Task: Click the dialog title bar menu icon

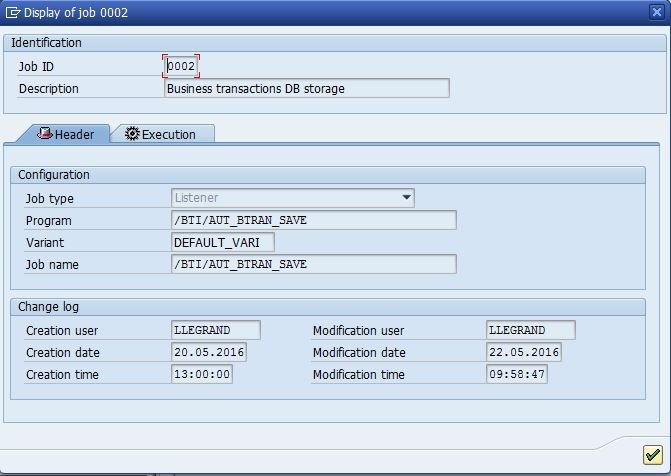Action: click(x=13, y=12)
